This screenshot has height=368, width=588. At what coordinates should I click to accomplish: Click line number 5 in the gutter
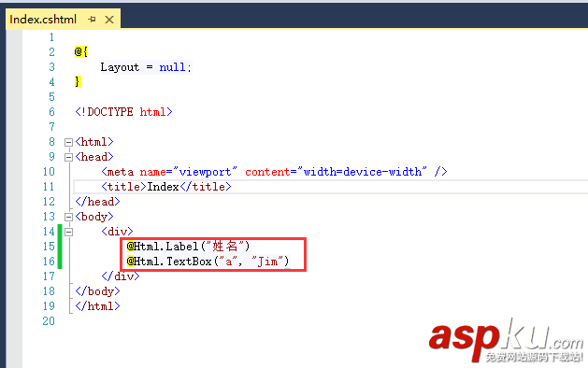pos(51,97)
